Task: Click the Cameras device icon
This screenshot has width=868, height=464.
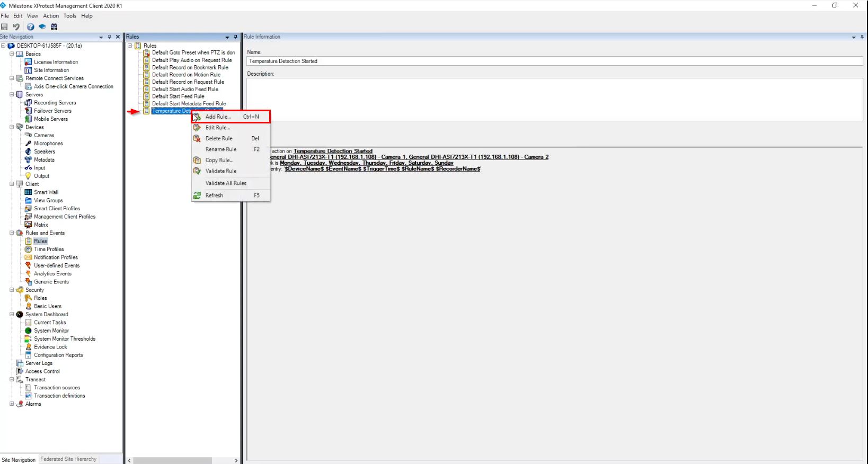Action: pos(29,135)
